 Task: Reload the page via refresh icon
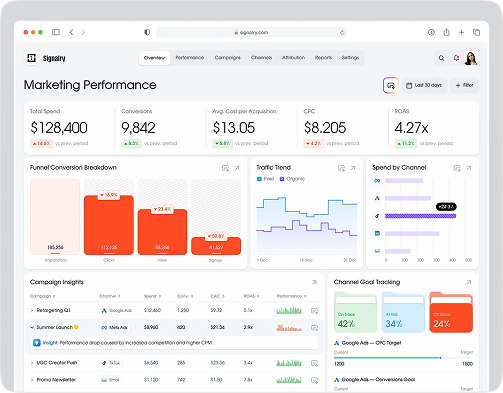tap(342, 32)
